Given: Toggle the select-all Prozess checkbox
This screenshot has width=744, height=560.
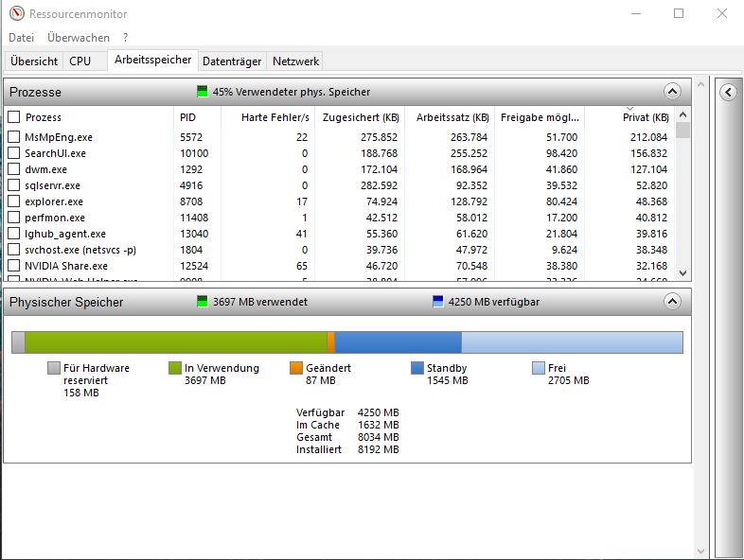Looking at the screenshot, I should coord(14,116).
